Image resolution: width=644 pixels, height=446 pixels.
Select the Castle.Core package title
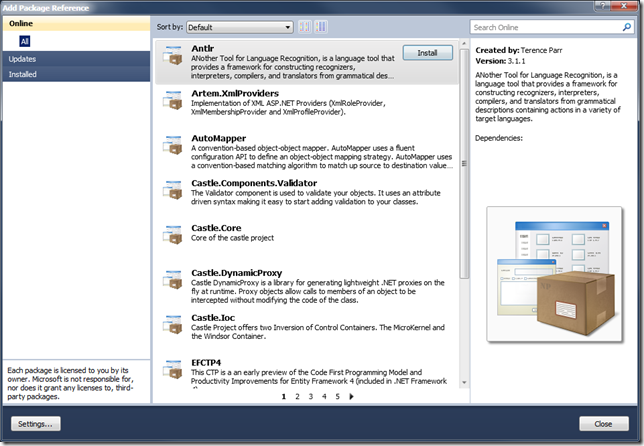(x=216, y=228)
